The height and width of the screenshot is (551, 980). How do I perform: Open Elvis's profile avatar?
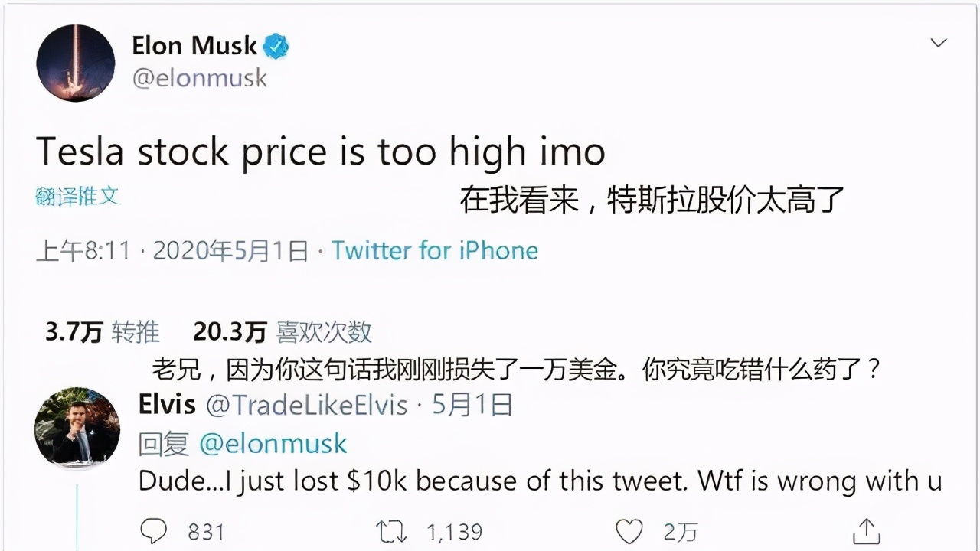pyautogui.click(x=77, y=429)
